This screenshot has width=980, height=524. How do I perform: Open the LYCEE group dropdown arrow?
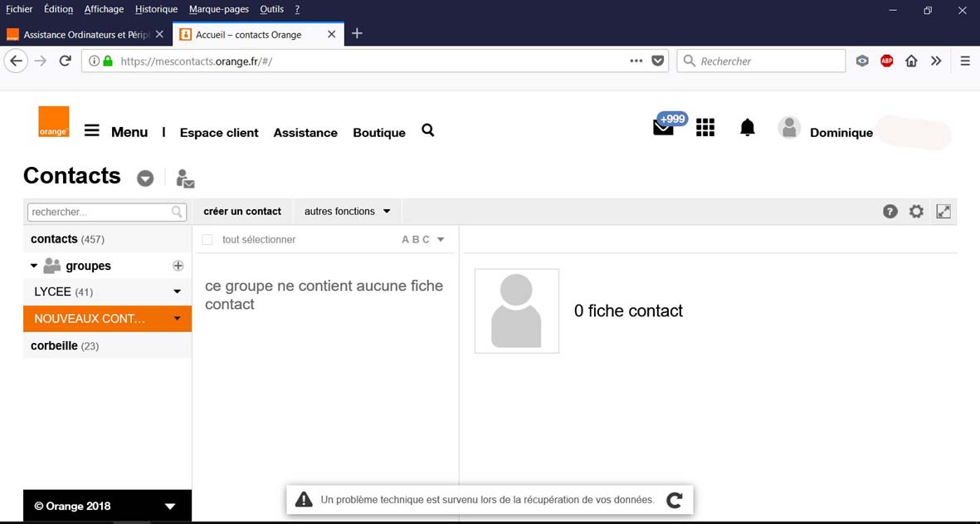click(x=177, y=292)
